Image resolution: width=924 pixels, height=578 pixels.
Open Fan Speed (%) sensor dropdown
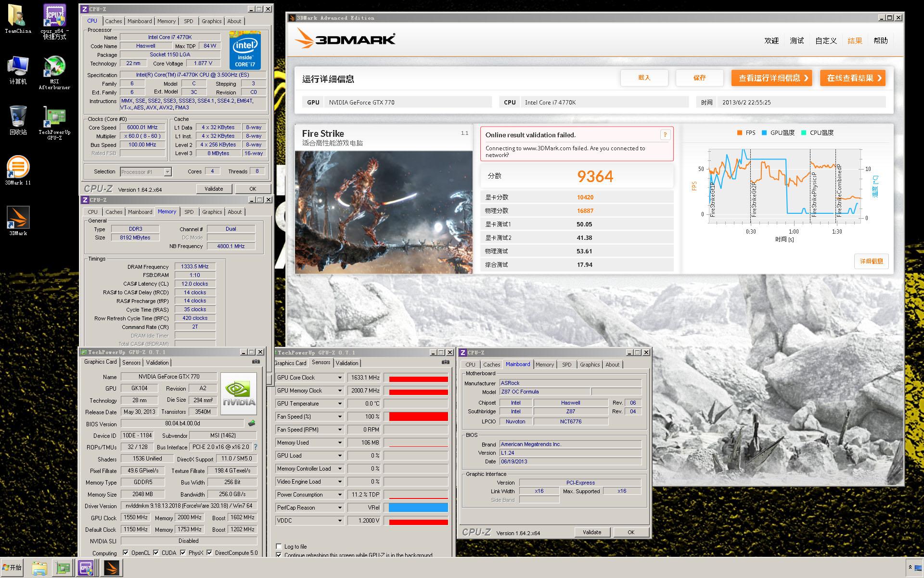point(340,417)
